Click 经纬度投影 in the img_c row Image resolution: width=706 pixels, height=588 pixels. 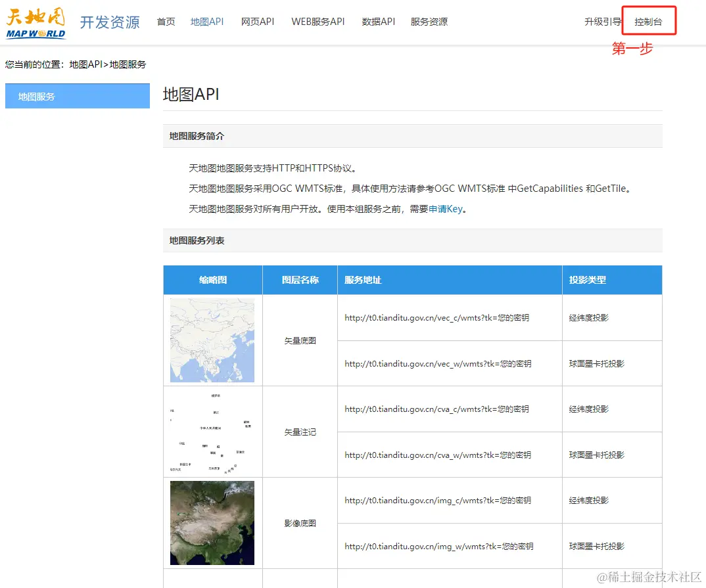click(x=588, y=500)
